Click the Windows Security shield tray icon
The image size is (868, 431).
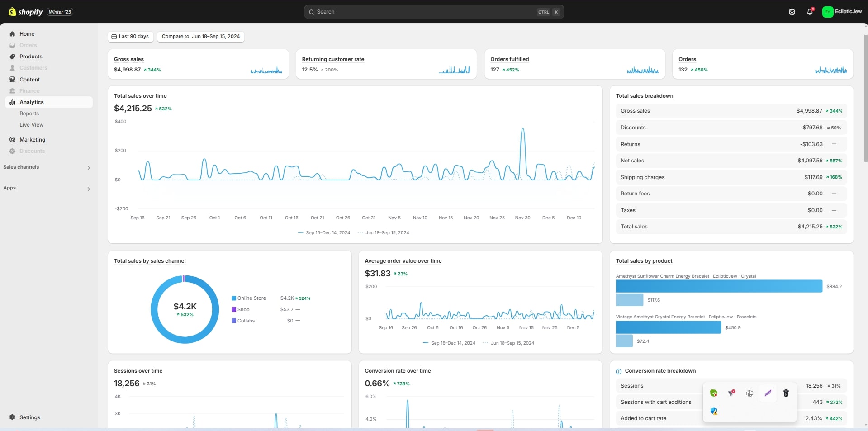[714, 411]
